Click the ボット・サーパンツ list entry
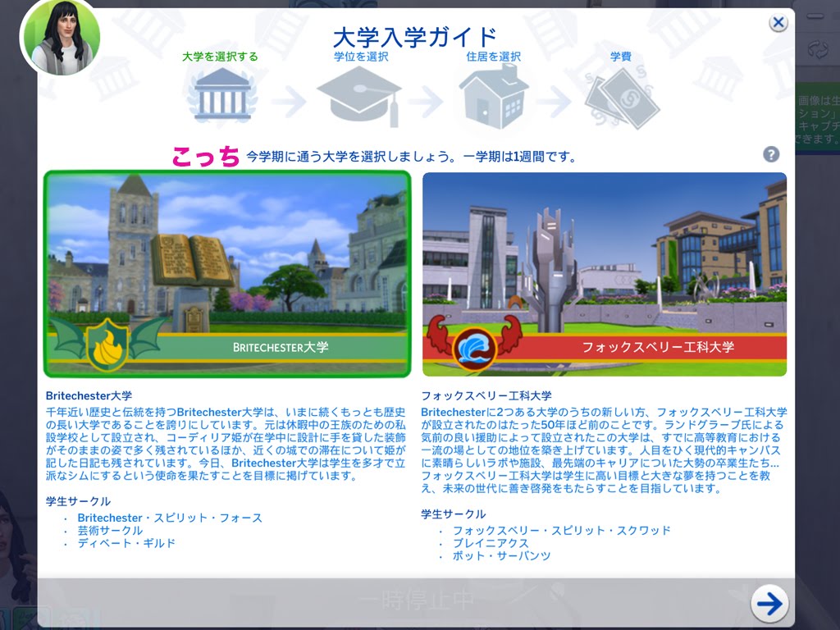 501,556
